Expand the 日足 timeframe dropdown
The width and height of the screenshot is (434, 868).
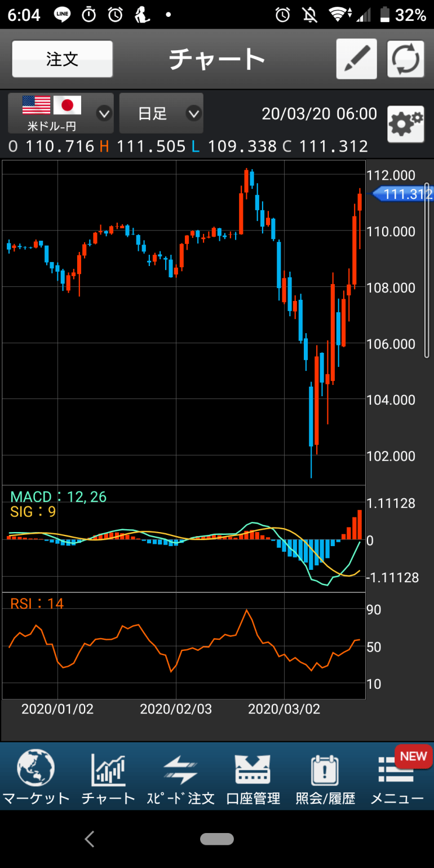click(161, 113)
